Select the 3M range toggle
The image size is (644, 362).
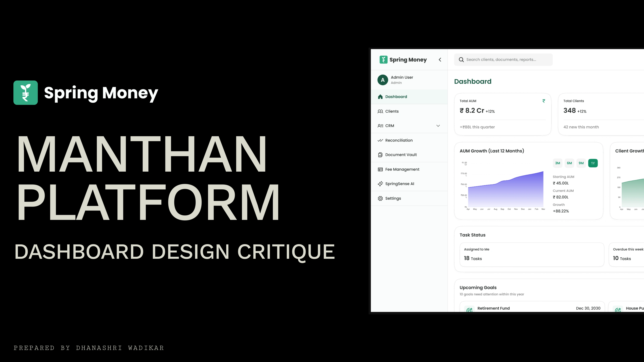pyautogui.click(x=557, y=163)
